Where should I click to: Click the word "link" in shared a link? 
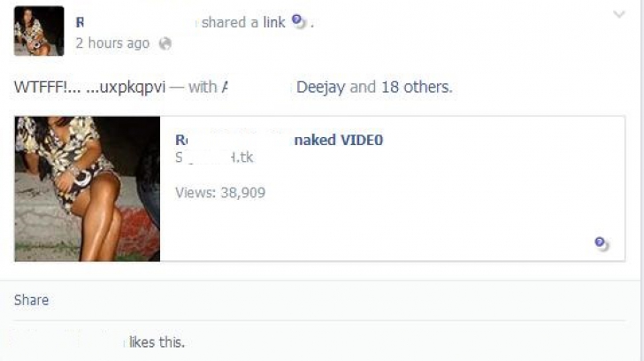click(274, 22)
